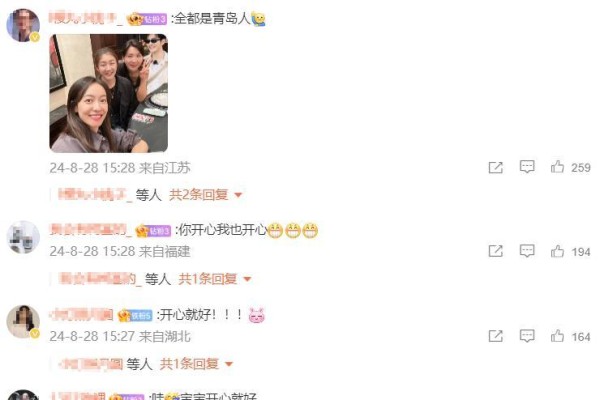
Task: Click username of the 你开心我也开心 commenter
Action: coord(90,229)
